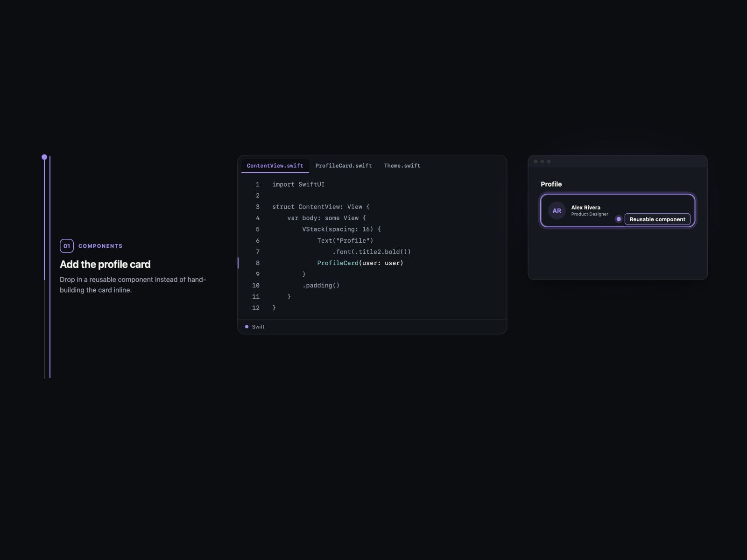Click the VStack(spacing: 16) line
747x560 pixels.
[341, 229]
